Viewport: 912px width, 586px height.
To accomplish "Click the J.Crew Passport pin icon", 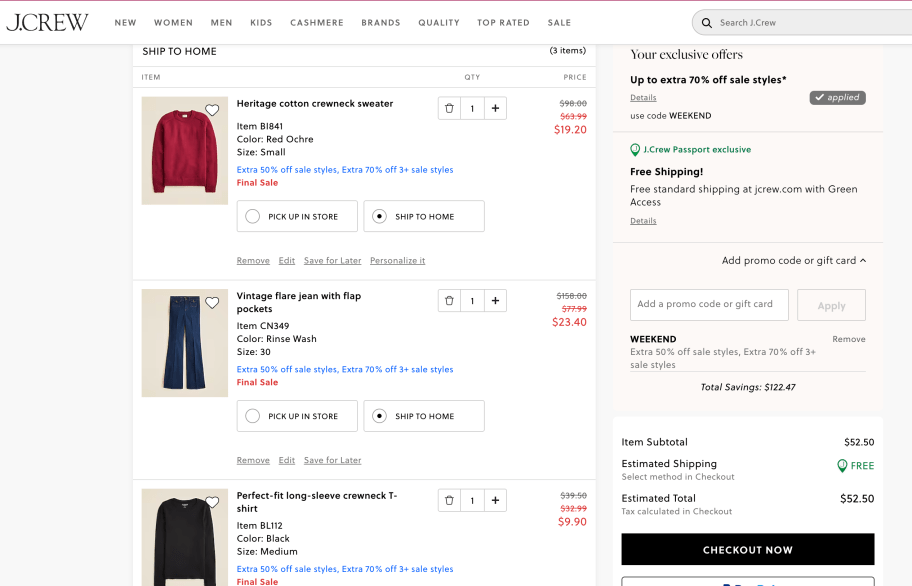I will pos(635,150).
